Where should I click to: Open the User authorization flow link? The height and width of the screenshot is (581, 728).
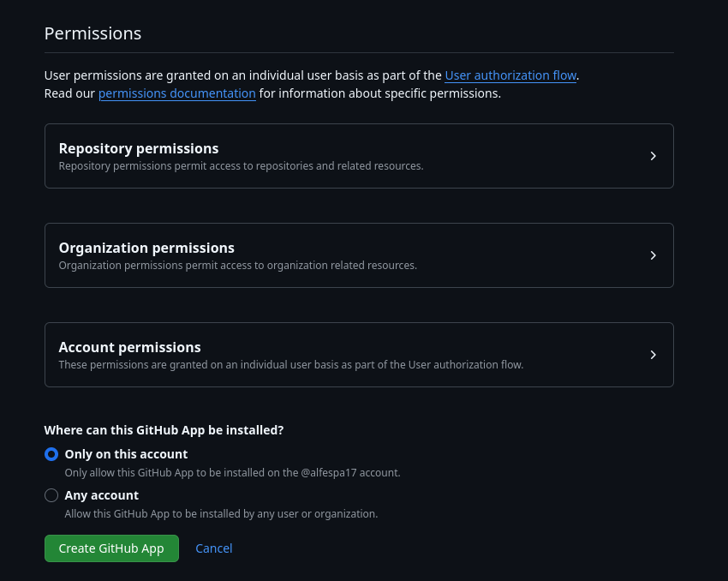510,75
